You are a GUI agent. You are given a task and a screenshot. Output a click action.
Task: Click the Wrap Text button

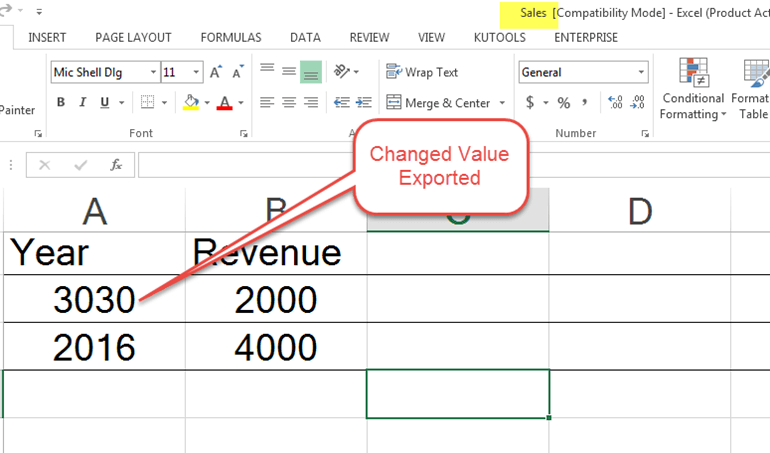[422, 72]
